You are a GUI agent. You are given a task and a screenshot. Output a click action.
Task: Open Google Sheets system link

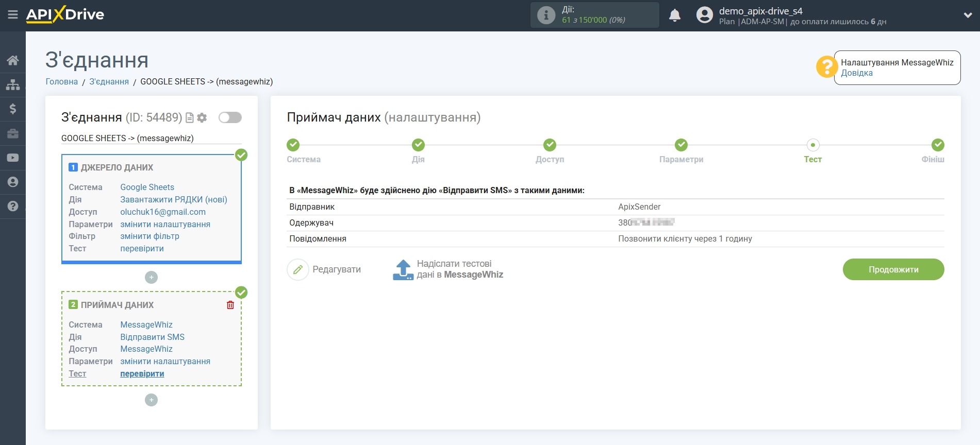[147, 187]
